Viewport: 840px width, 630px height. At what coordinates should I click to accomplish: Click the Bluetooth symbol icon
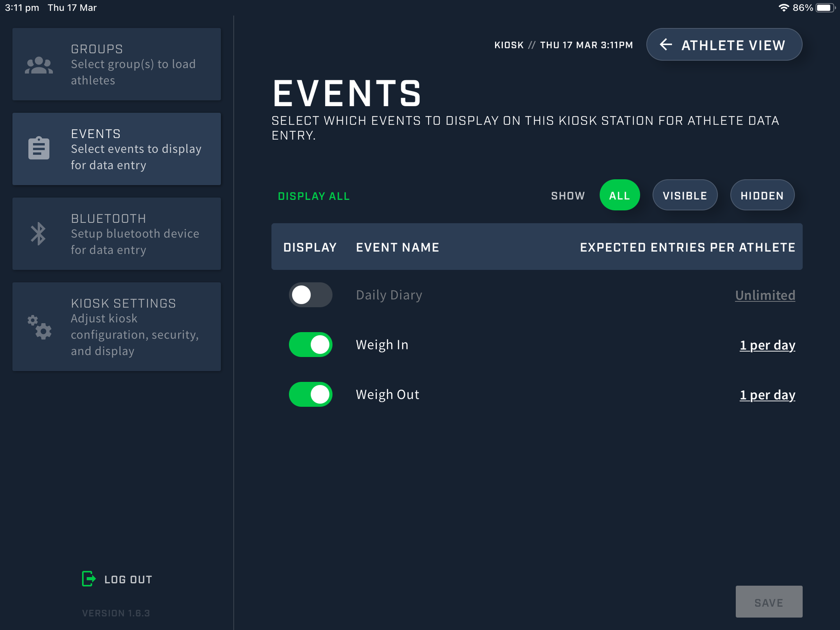(x=39, y=234)
